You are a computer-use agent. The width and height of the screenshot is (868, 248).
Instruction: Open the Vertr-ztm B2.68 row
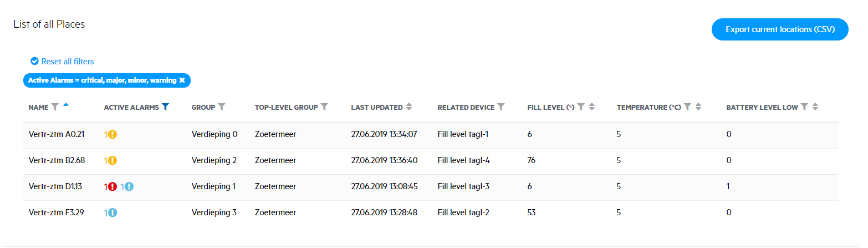click(431, 160)
